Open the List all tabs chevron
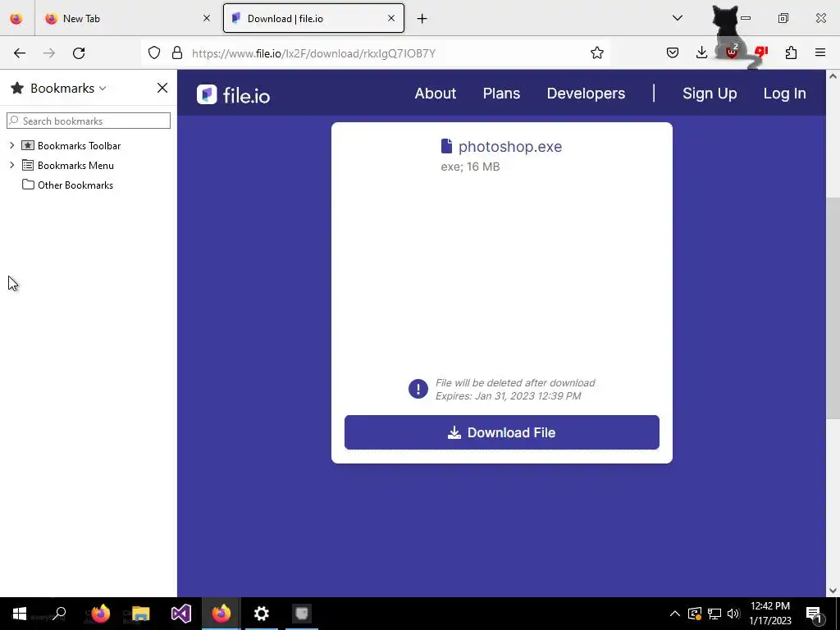Viewport: 840px width, 630px height. coord(678,18)
